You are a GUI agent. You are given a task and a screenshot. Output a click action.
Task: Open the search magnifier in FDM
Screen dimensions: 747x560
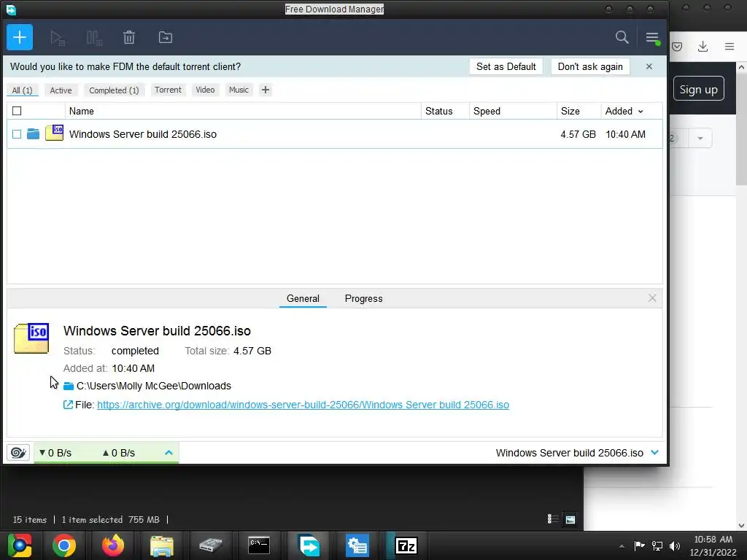pos(622,37)
